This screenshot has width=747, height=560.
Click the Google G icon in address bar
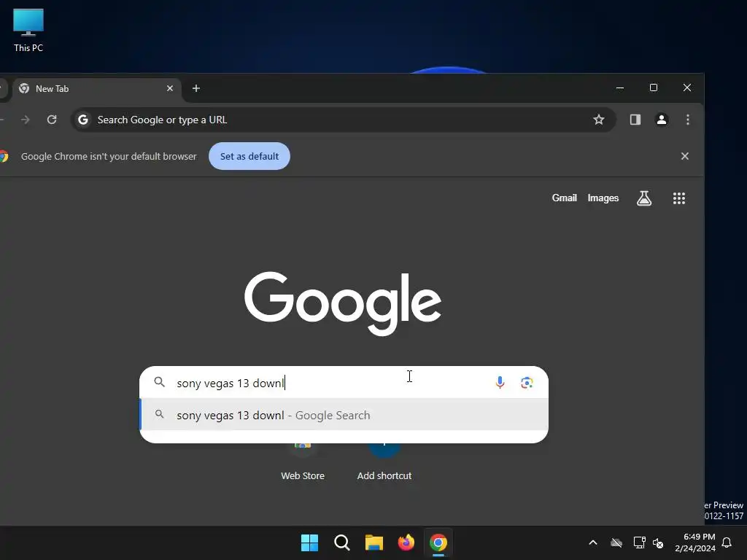[x=83, y=120]
